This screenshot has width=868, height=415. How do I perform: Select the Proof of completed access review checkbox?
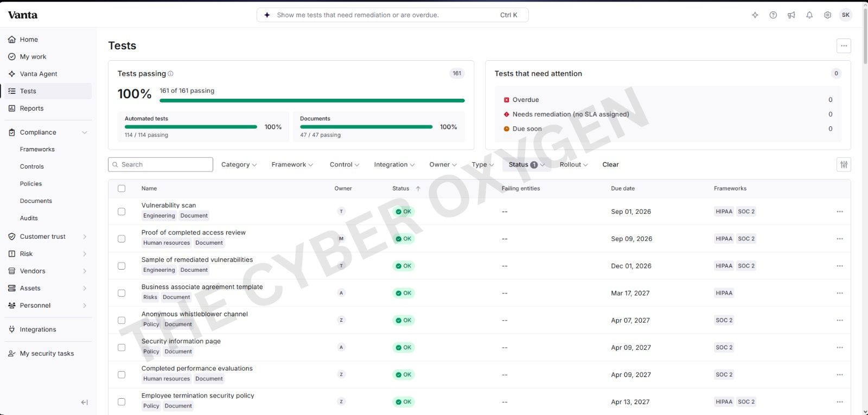(122, 239)
